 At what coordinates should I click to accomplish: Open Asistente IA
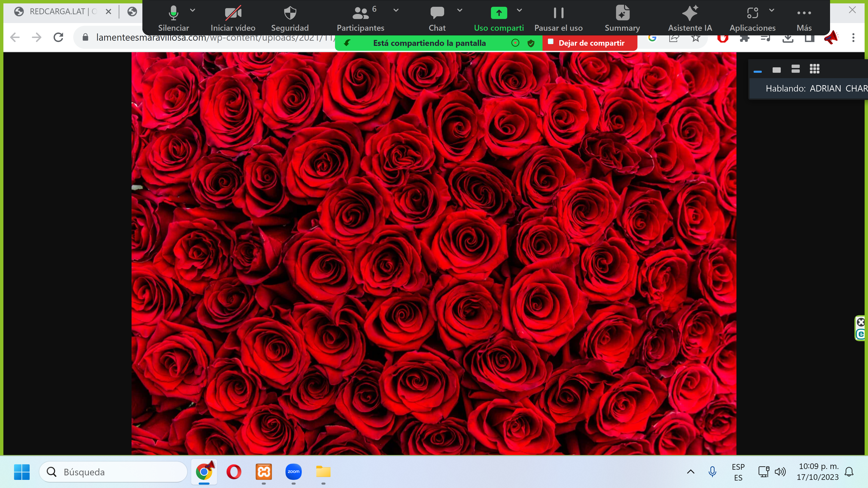[x=690, y=14]
